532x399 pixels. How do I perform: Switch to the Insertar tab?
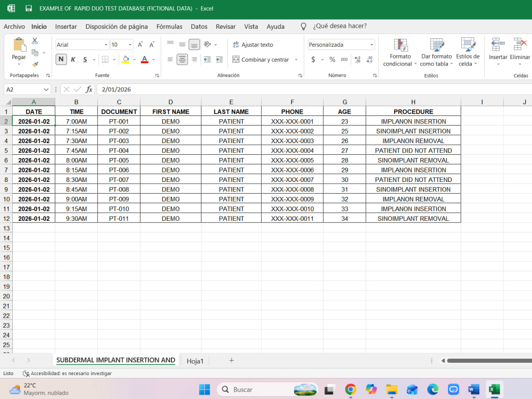pos(66,27)
